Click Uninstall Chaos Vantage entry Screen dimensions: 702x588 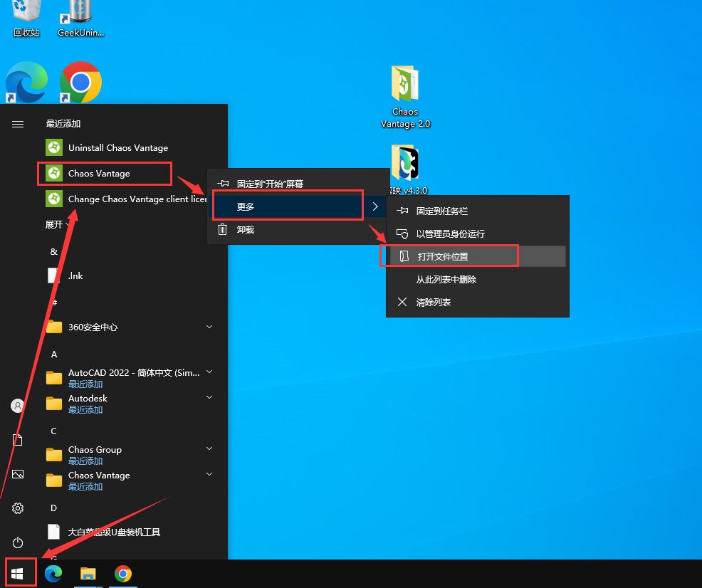117,148
